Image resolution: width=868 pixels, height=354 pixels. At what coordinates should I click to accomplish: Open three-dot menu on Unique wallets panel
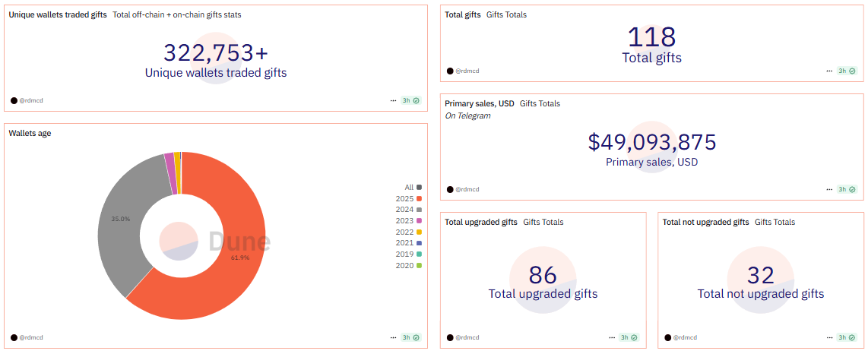(393, 100)
